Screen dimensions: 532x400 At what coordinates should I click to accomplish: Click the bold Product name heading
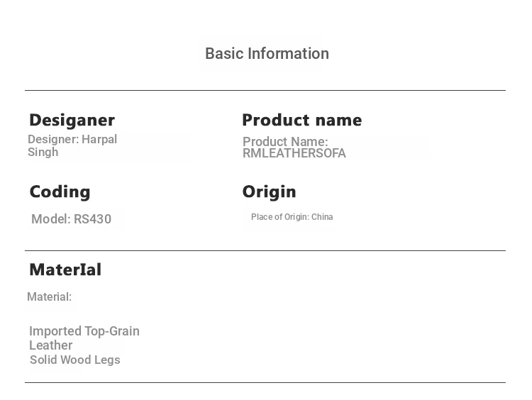(x=301, y=120)
